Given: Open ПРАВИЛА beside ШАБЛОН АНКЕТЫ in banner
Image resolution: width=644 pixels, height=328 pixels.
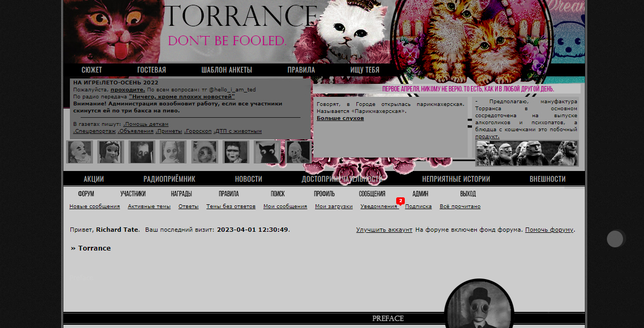Looking at the screenshot, I should tap(301, 70).
